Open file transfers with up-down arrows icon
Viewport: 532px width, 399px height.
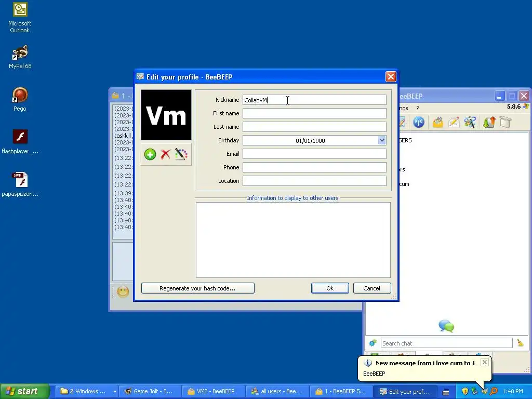click(489, 122)
